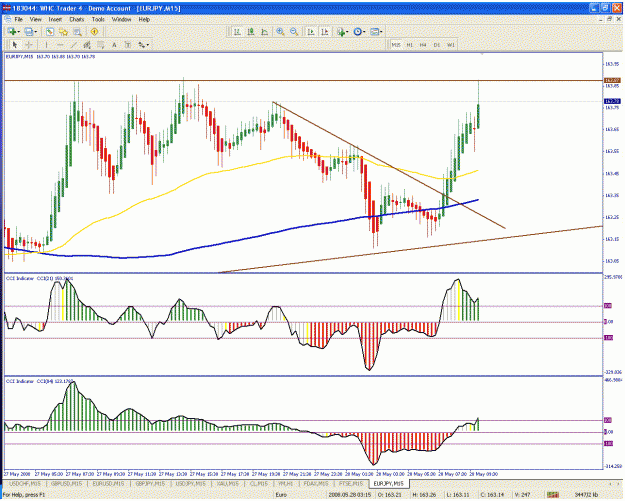Switch to the GBPUSD,M15 chart tab
The width and height of the screenshot is (625, 501).
tap(66, 484)
